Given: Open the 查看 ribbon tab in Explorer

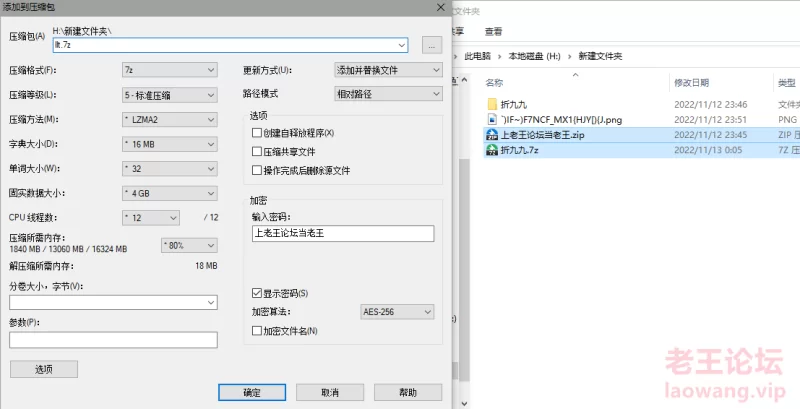Looking at the screenshot, I should pyautogui.click(x=493, y=32).
